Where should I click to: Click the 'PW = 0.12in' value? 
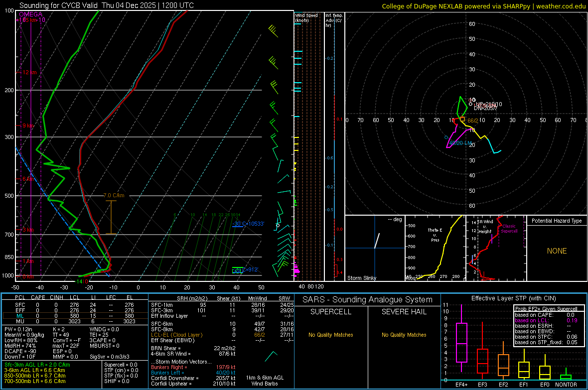click(x=18, y=329)
